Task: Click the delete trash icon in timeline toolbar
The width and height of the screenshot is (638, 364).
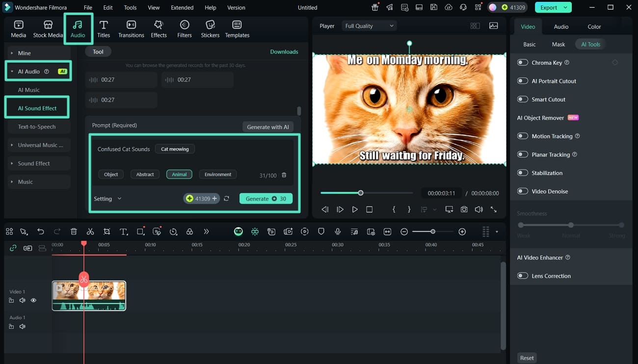Action: point(74,232)
